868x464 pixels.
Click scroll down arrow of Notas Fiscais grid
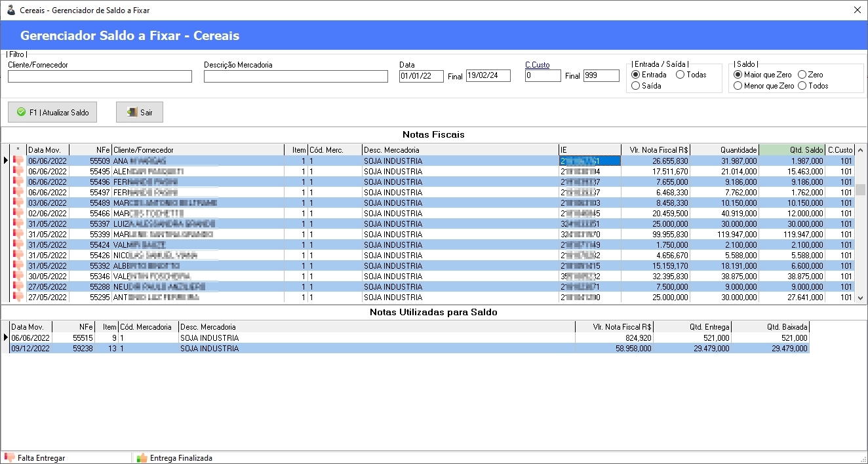(x=861, y=298)
